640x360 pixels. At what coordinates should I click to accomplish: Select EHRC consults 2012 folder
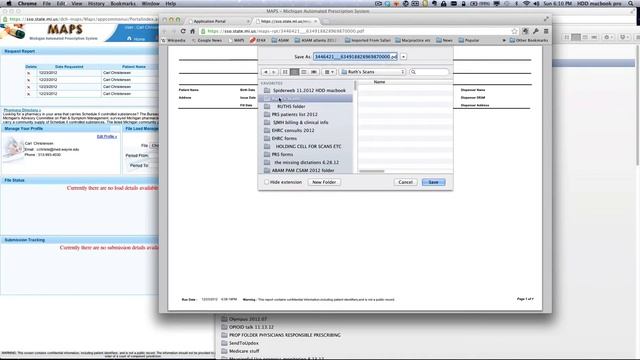[x=305, y=130]
